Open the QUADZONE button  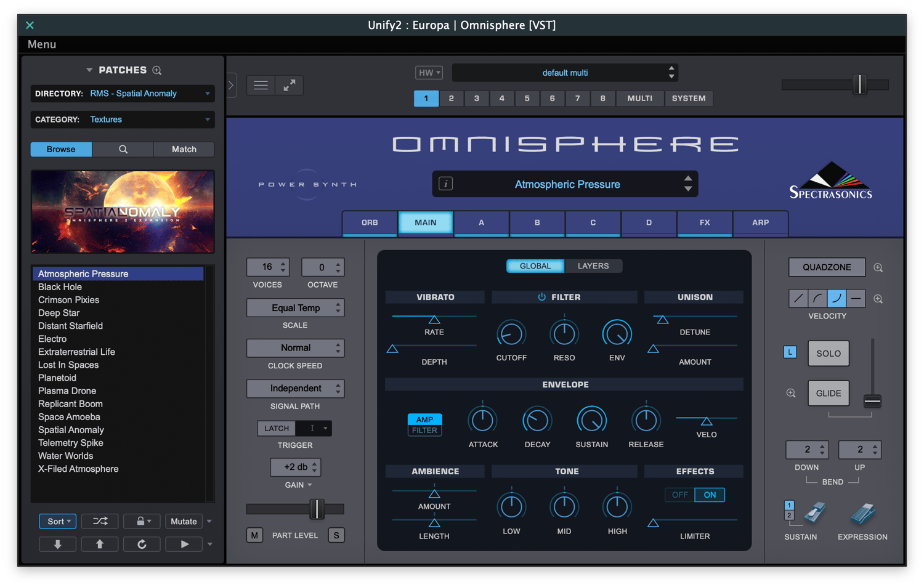click(x=827, y=267)
